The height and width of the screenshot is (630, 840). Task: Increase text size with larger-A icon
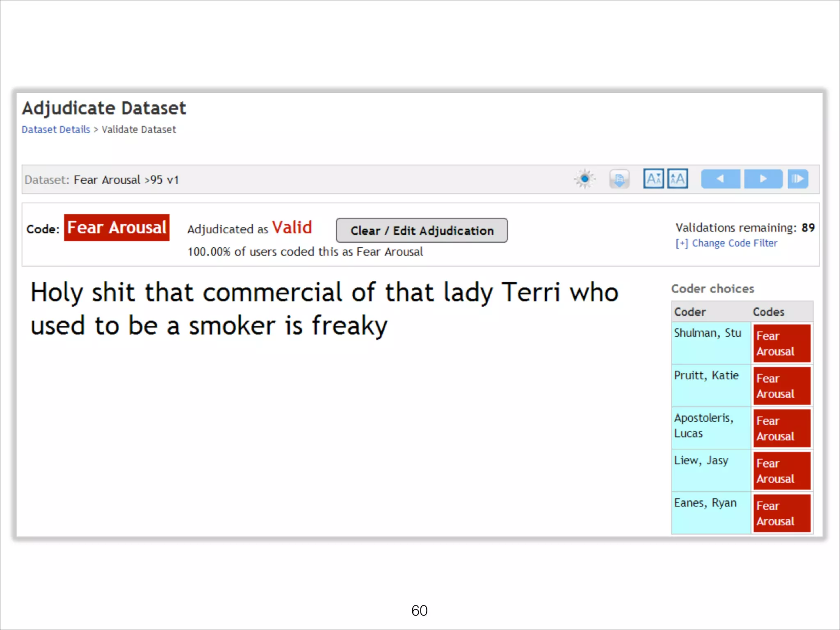coord(678,179)
